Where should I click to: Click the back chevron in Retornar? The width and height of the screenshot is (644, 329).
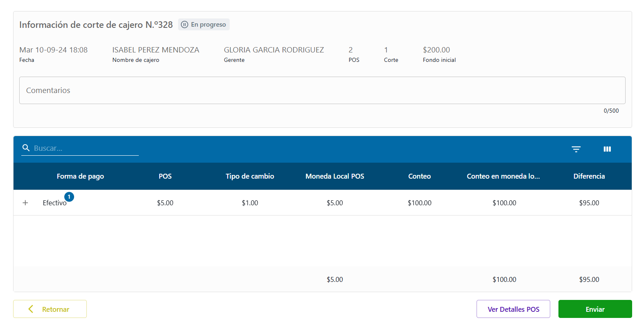(x=31, y=309)
